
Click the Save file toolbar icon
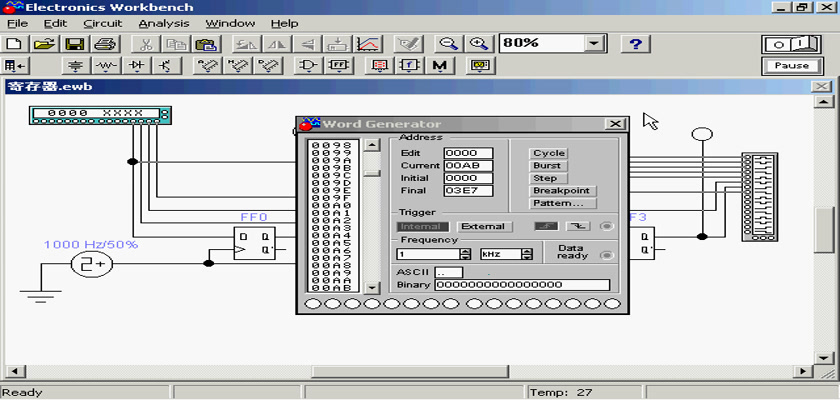(x=75, y=44)
